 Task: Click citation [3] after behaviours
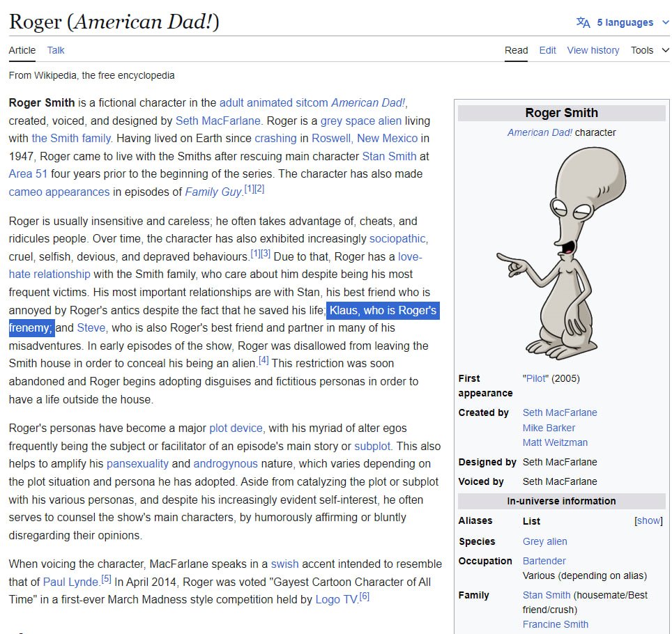click(x=266, y=253)
